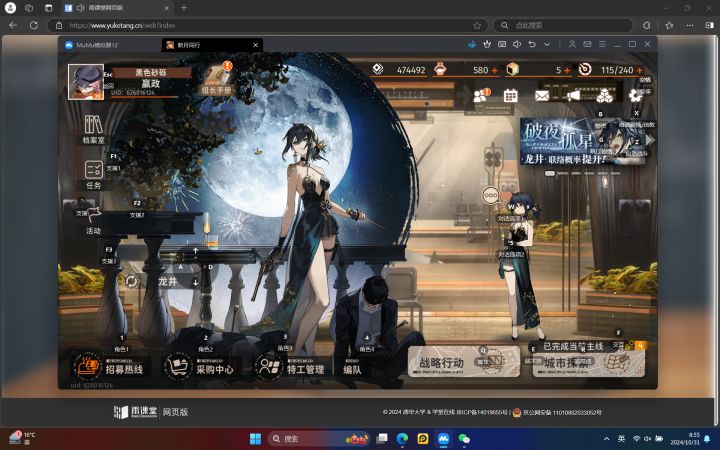The width and height of the screenshot is (720, 450).
Task: Open the 档案室 archive room icon
Action: click(94, 129)
